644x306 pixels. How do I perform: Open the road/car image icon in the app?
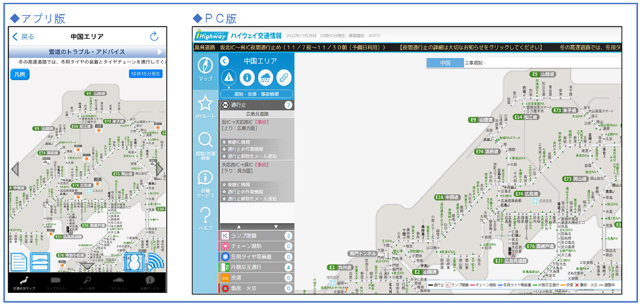click(x=40, y=262)
